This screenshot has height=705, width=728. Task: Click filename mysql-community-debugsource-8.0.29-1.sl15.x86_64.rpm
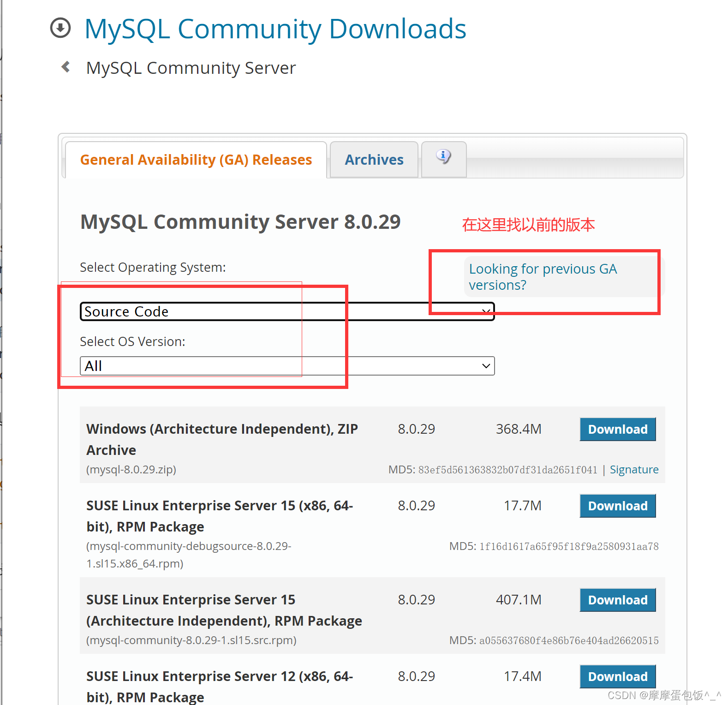189,555
